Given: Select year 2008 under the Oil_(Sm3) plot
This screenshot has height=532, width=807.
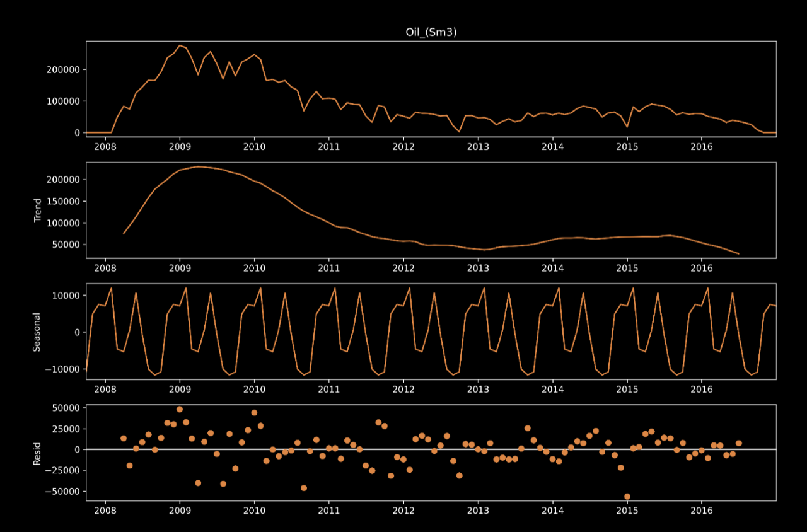Looking at the screenshot, I should [x=105, y=147].
